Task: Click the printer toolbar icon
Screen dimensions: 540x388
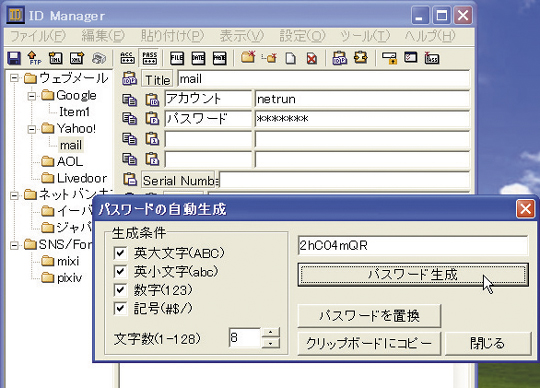Action: point(99,58)
